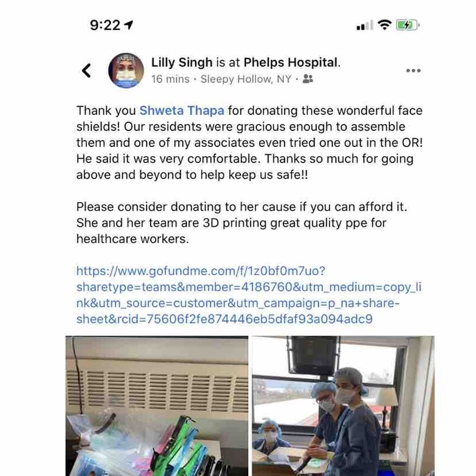The height and width of the screenshot is (476, 476).
Task: Open the gofundme.com donation link
Action: click(248, 295)
